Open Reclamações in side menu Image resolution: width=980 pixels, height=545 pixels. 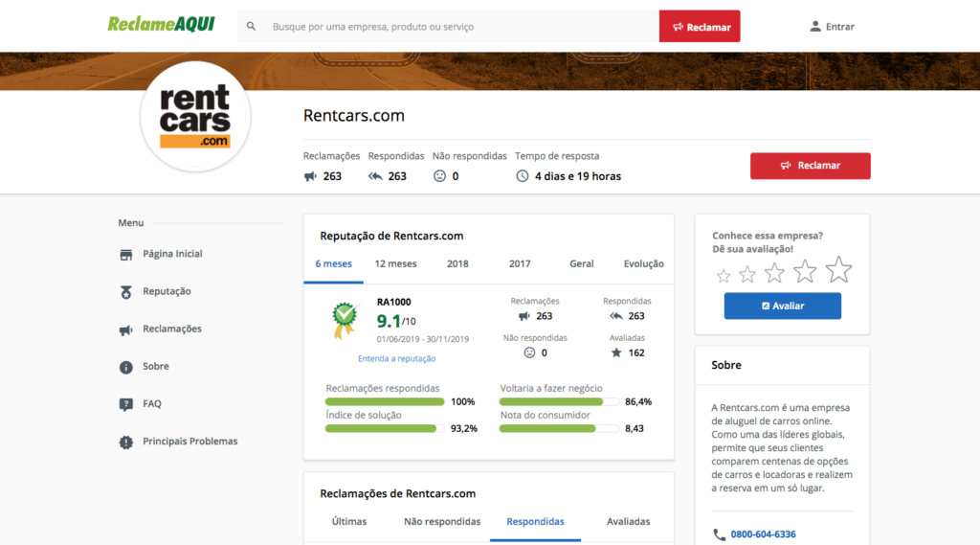172,329
